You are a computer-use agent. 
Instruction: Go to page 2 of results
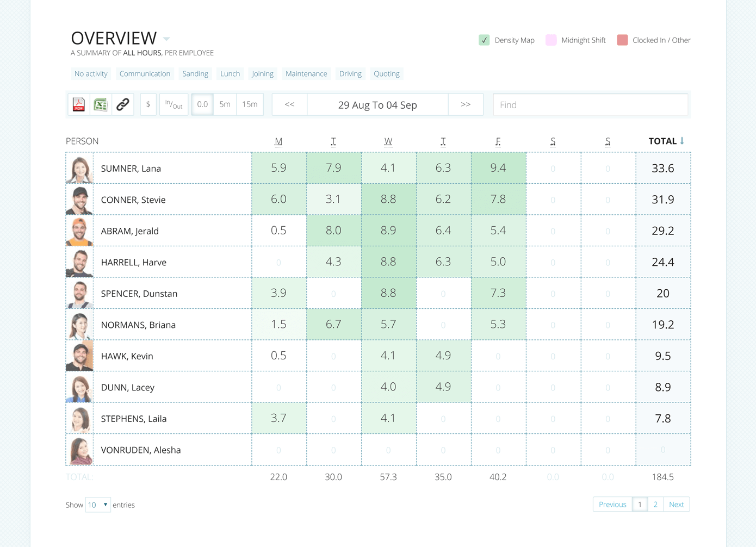point(655,505)
